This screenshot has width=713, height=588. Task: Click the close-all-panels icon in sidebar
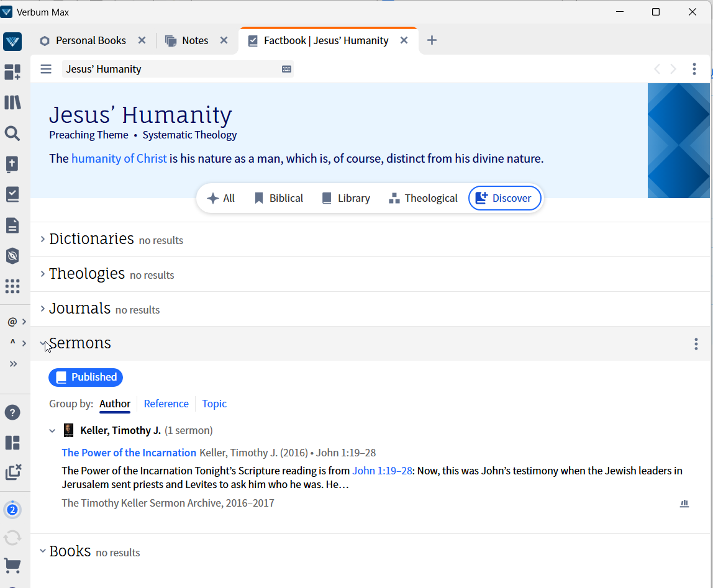click(x=13, y=472)
